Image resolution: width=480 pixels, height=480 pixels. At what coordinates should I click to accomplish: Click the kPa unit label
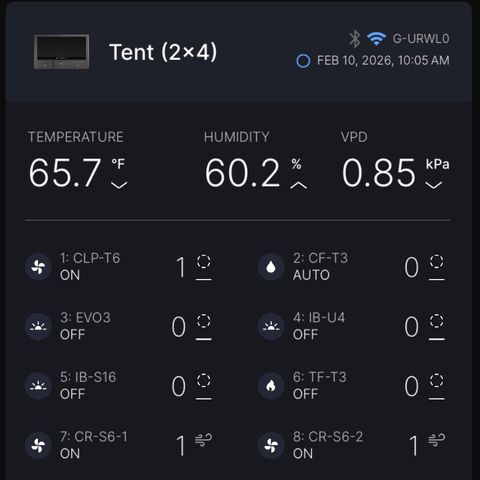pos(437,164)
